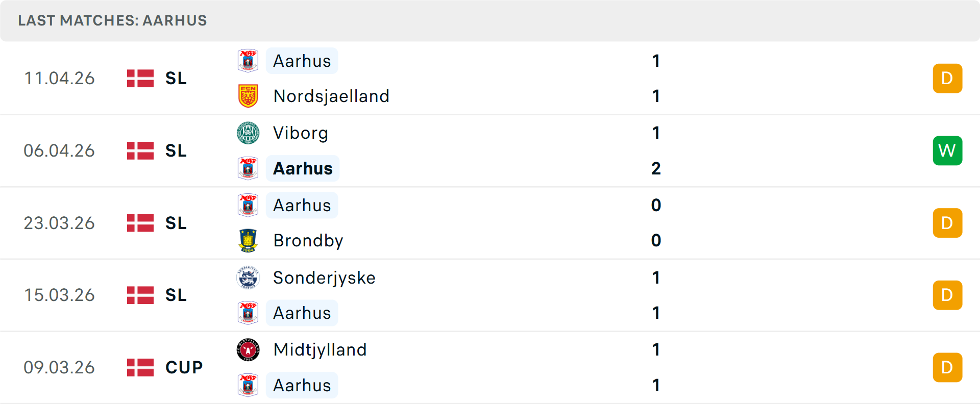Viewport: 980px width, 404px height.
Task: Select the Midtjylland club logo
Action: click(x=248, y=350)
